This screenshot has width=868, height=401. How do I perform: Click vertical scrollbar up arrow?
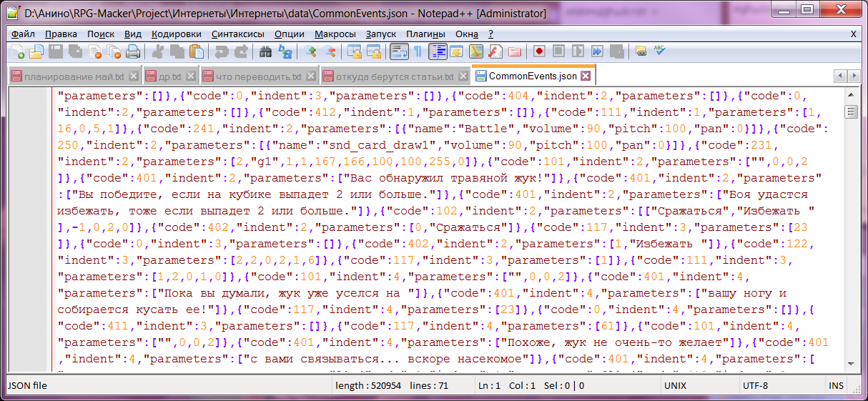pyautogui.click(x=850, y=94)
